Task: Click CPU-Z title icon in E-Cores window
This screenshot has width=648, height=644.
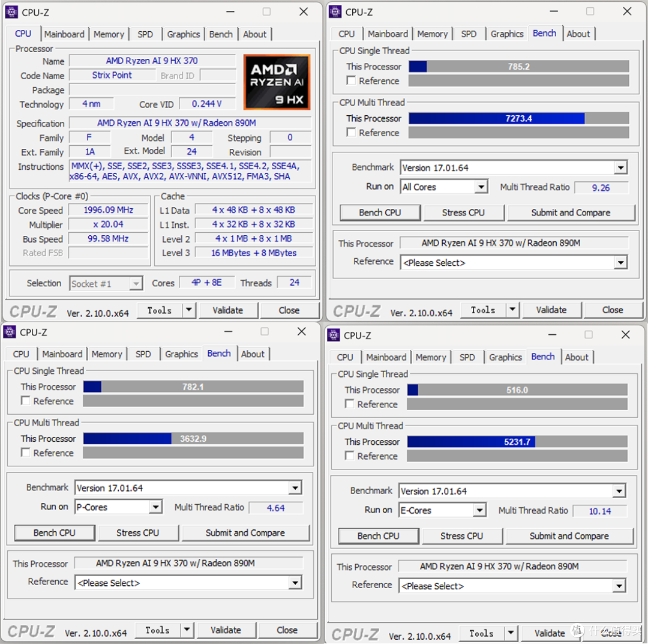Action: pos(334,336)
